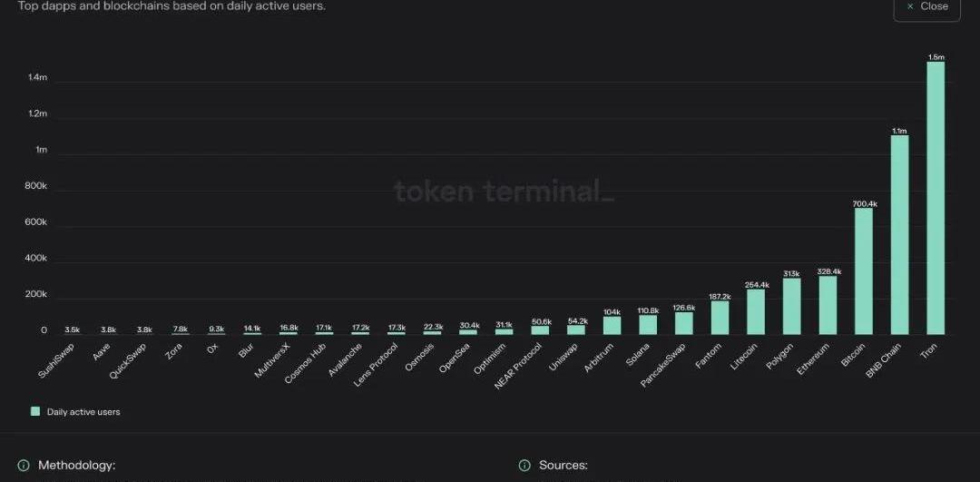Click the Sources heading text

563,466
